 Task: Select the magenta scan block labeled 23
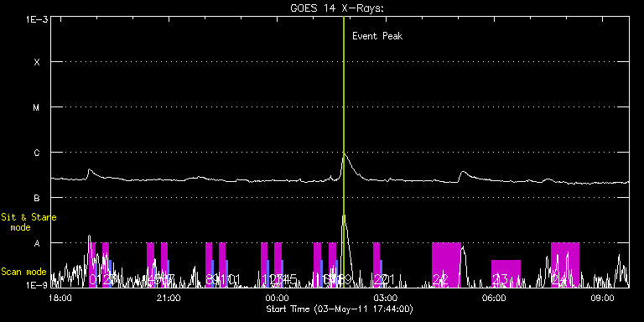tap(506, 273)
